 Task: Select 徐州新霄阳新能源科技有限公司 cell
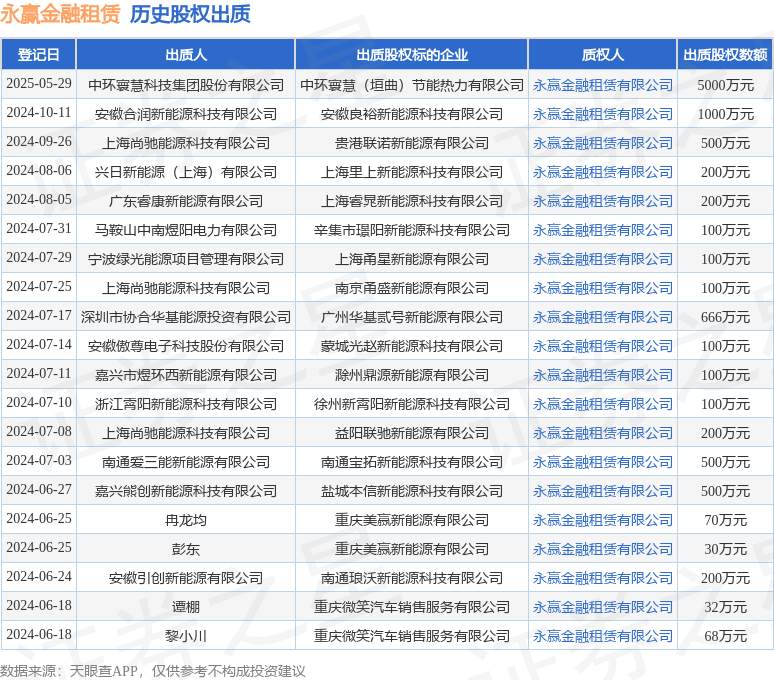tap(412, 404)
